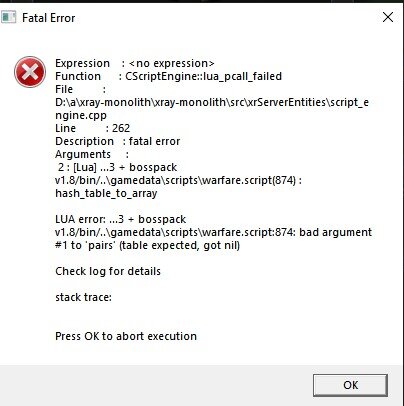
Task: Click the 'Line : 262' text
Action: 93,128
